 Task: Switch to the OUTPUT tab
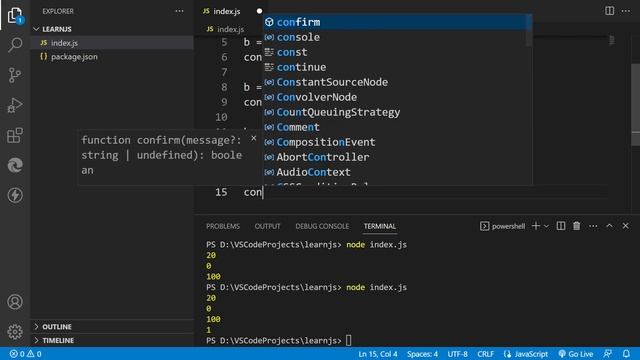[267, 226]
